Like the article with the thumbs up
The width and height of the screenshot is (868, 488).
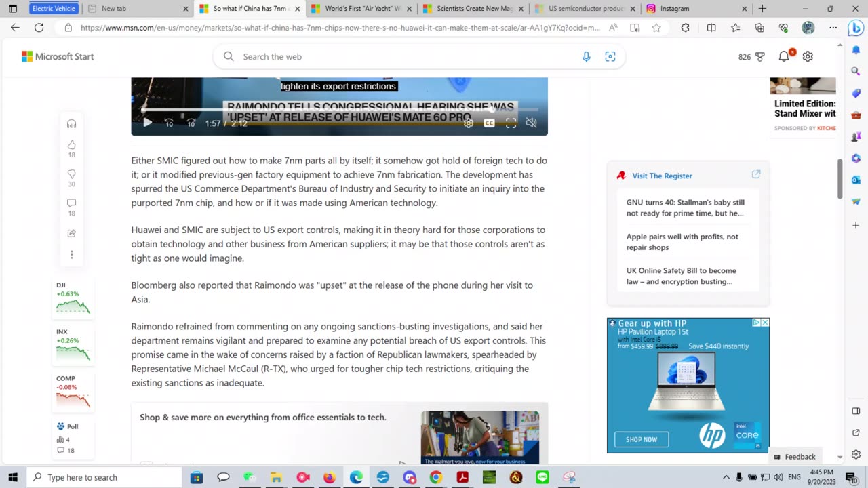click(x=71, y=144)
